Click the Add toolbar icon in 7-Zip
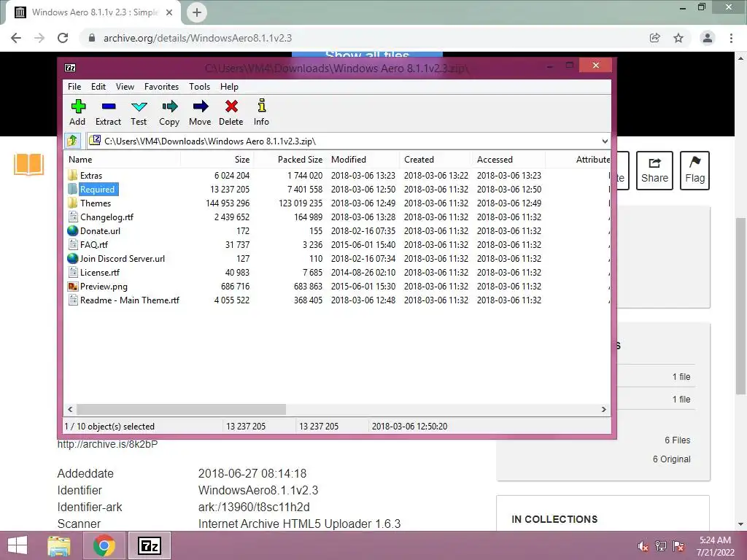The height and width of the screenshot is (560, 747). tap(77, 106)
